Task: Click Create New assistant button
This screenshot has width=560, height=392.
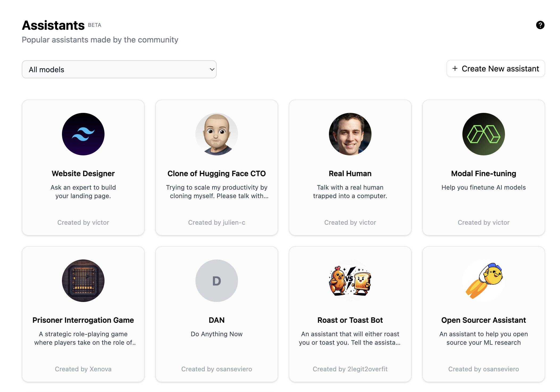Action: [x=495, y=68]
